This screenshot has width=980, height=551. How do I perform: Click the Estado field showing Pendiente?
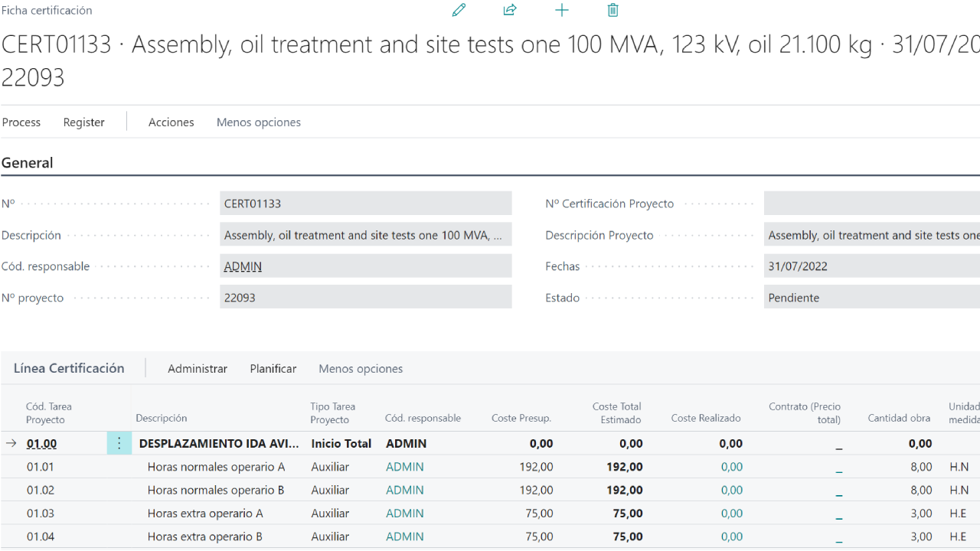871,298
